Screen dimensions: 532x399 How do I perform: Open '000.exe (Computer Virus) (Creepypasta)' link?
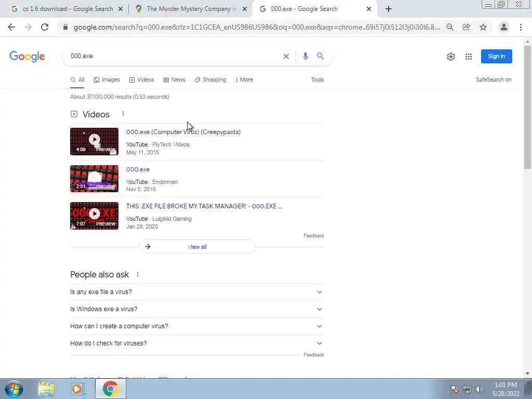183,132
